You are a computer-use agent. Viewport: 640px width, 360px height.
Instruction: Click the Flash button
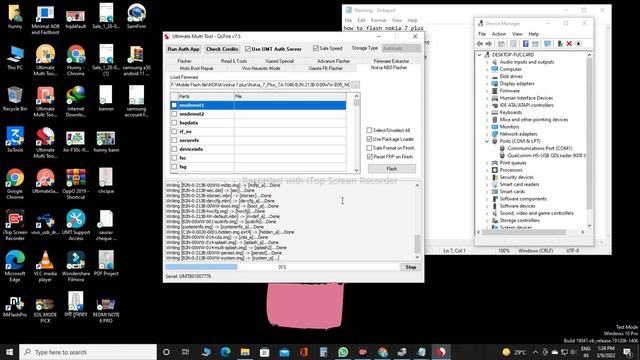[392, 169]
